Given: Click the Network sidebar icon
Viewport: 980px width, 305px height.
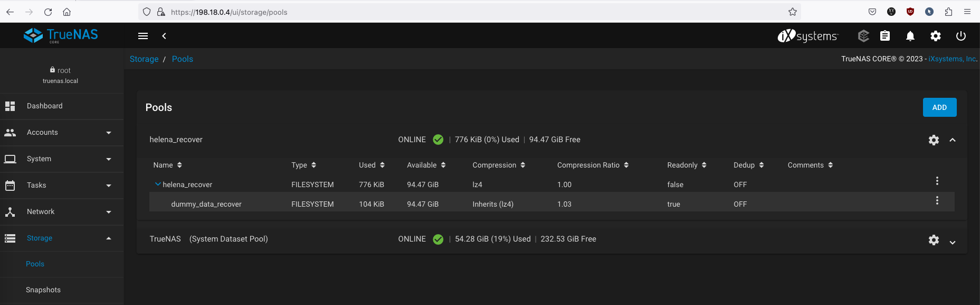Looking at the screenshot, I should (x=10, y=212).
